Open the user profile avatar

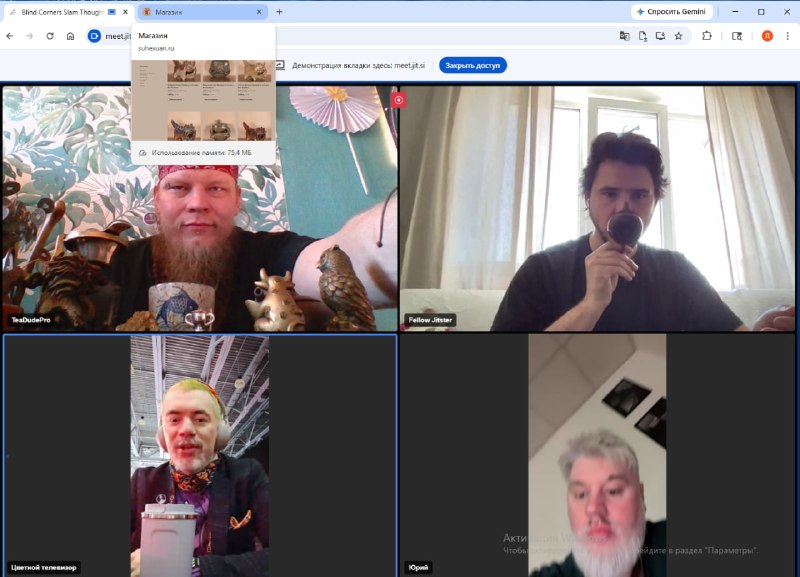(x=767, y=36)
